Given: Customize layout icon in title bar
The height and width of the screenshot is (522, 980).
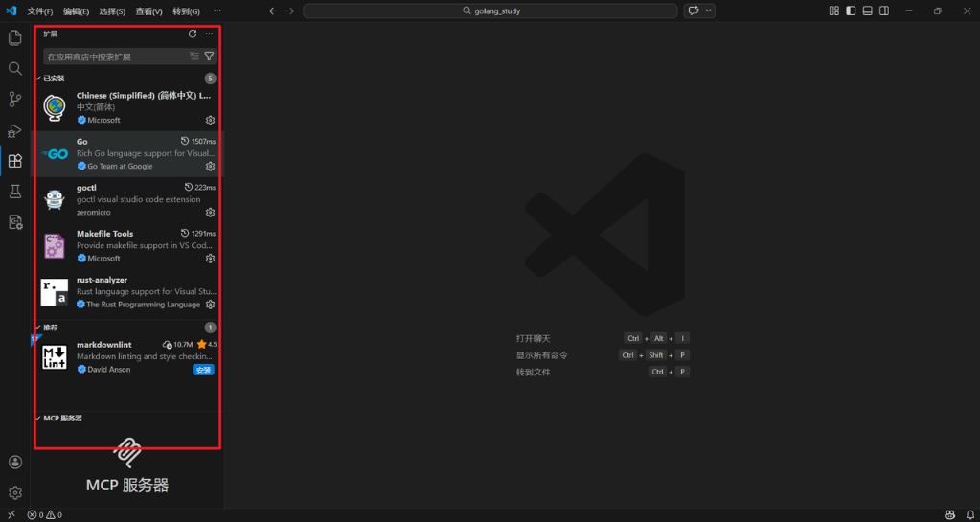Looking at the screenshot, I should coord(833,11).
